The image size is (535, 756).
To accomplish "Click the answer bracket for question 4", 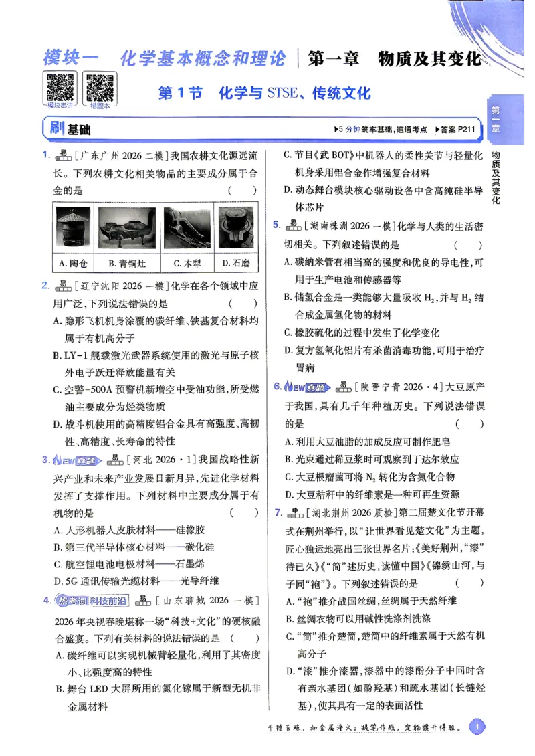I will (x=245, y=638).
